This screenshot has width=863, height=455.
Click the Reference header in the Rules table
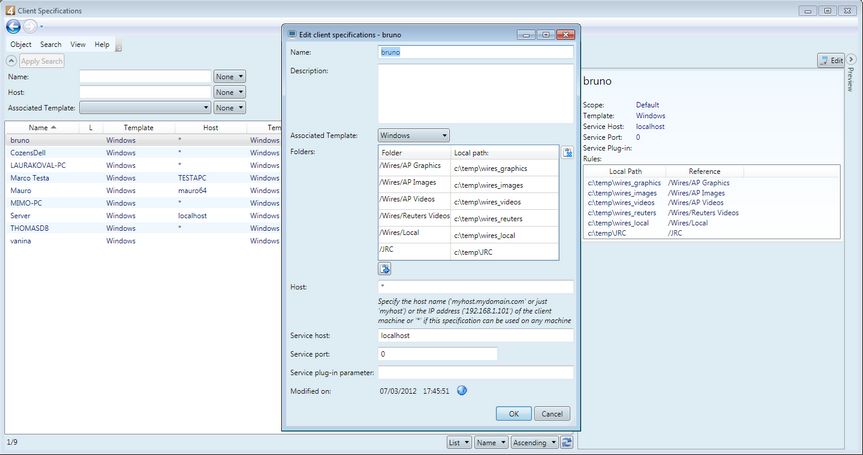pos(704,171)
